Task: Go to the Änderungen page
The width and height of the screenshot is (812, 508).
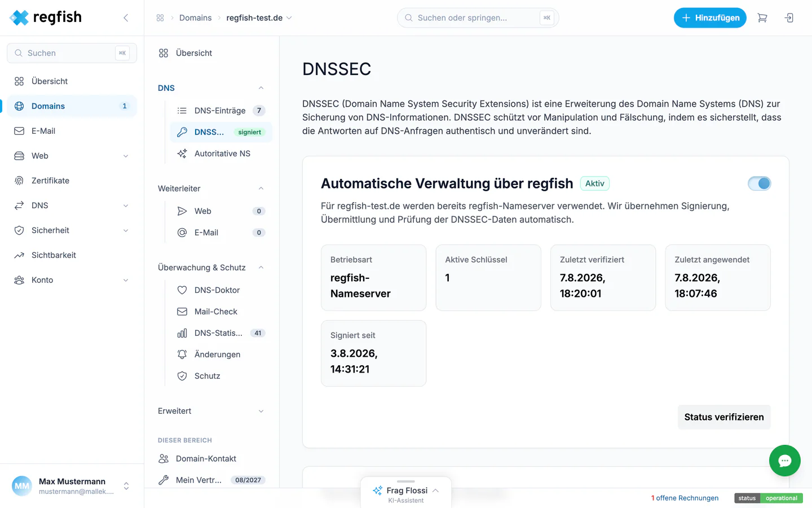Action: (221, 354)
